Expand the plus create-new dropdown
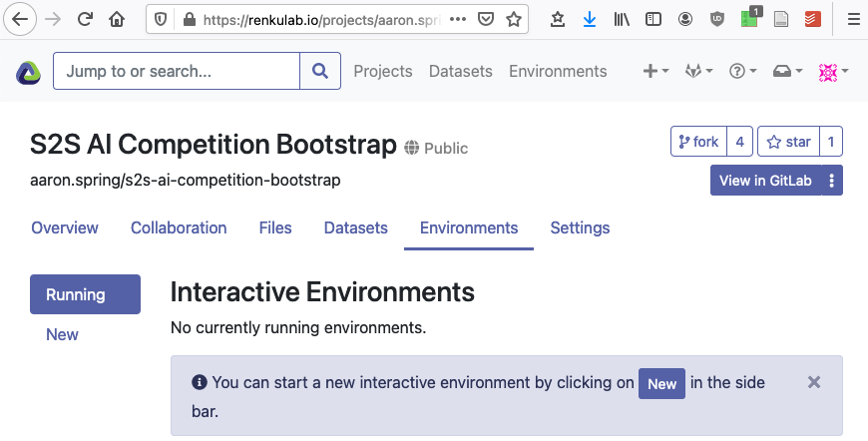Viewport: 868px width, 441px height. [655, 72]
